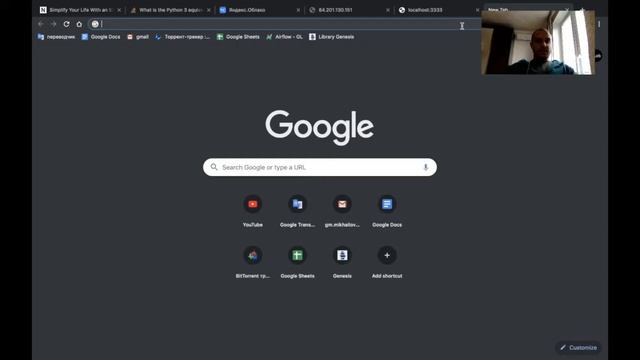Open the Торрент-трекер bookmark

tap(182, 37)
